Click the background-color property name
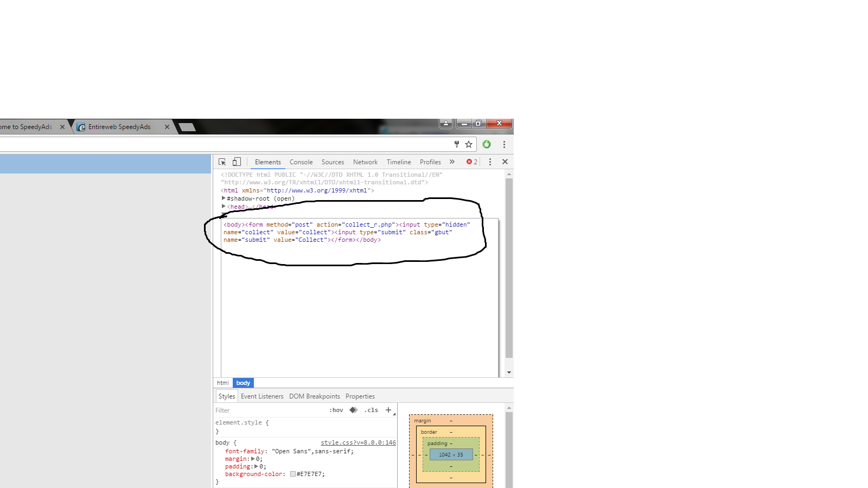Viewport: 868px width, 488px height. (x=254, y=474)
